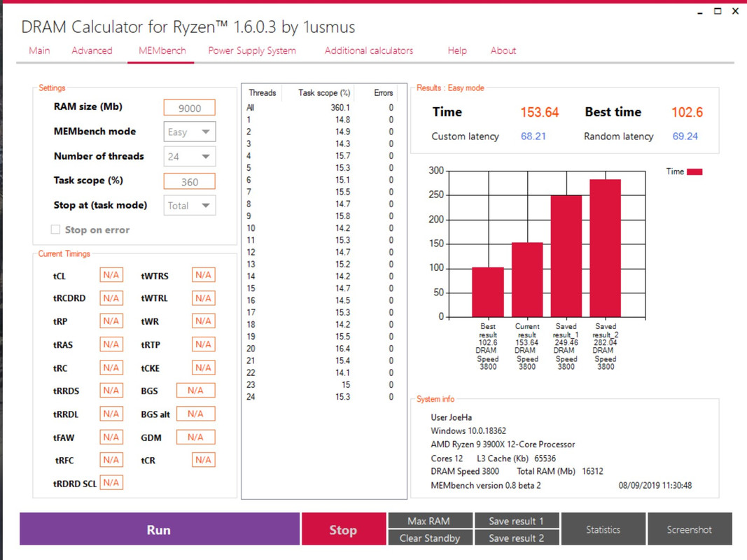Expand Stop at task mode dropdown
The width and height of the screenshot is (747, 560).
[x=190, y=206]
